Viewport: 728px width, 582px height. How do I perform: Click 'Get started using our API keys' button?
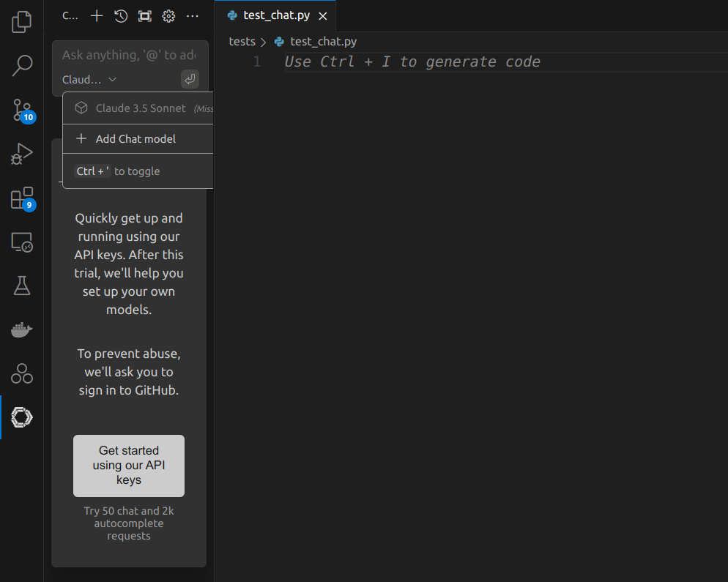129,466
